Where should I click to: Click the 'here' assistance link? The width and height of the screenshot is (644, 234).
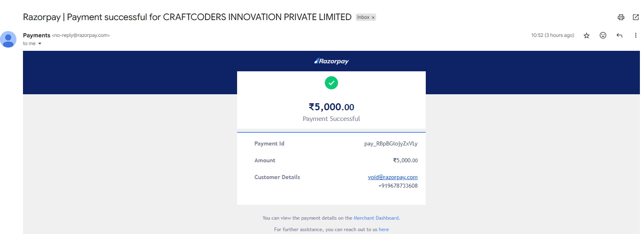[384, 229]
